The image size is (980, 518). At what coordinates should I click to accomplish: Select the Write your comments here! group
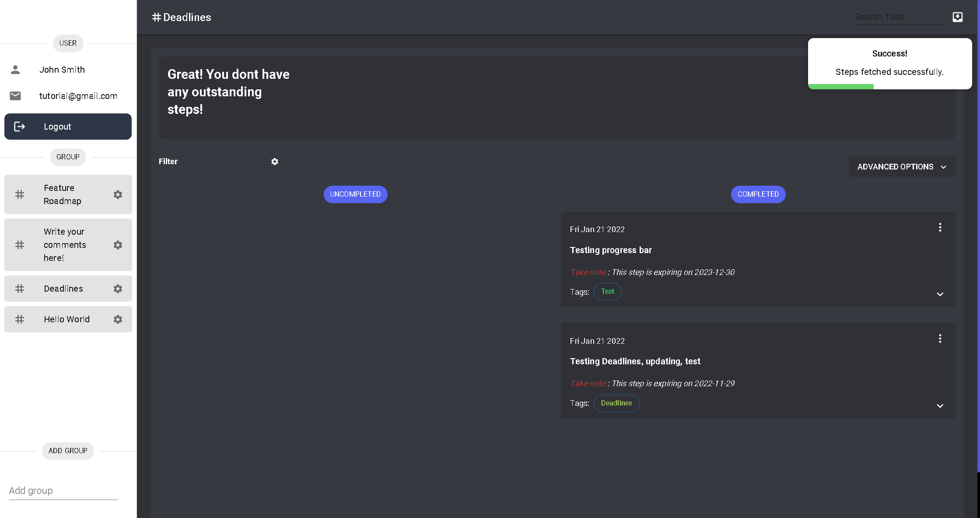[x=68, y=245]
